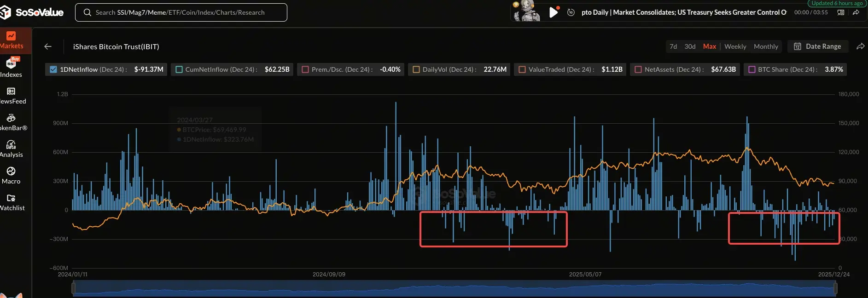The width and height of the screenshot is (868, 298).
Task: Click the $1.12B ValueTraded value
Action: tap(612, 69)
